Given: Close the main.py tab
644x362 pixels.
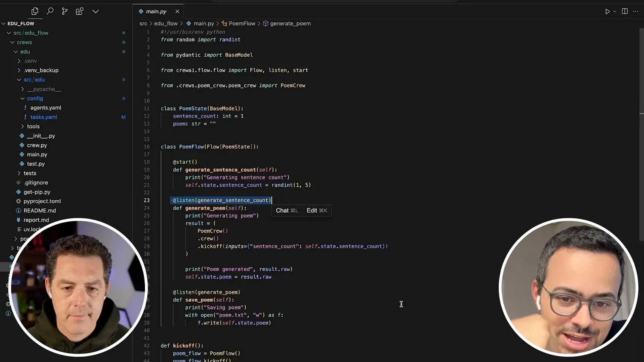Looking at the screenshot, I should (177, 11).
